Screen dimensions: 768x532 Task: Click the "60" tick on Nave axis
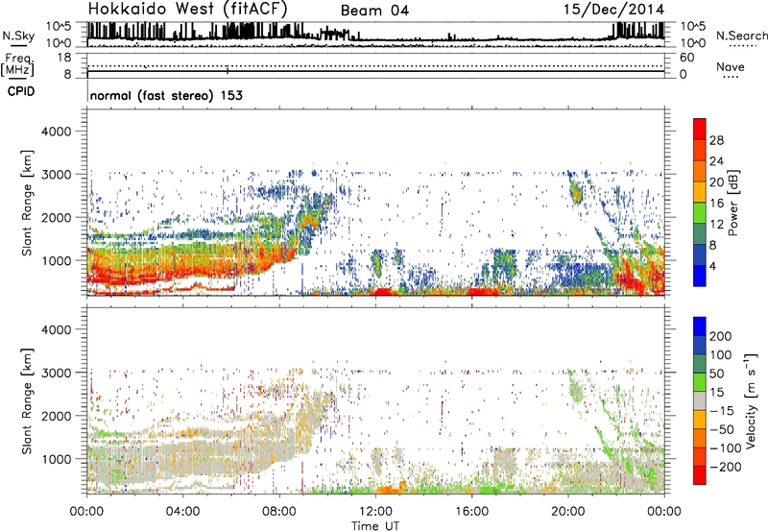click(x=686, y=58)
